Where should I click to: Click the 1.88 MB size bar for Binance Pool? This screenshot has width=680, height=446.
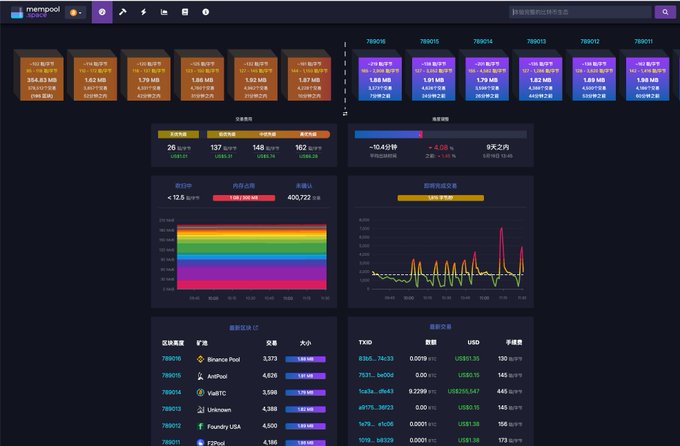click(x=305, y=359)
